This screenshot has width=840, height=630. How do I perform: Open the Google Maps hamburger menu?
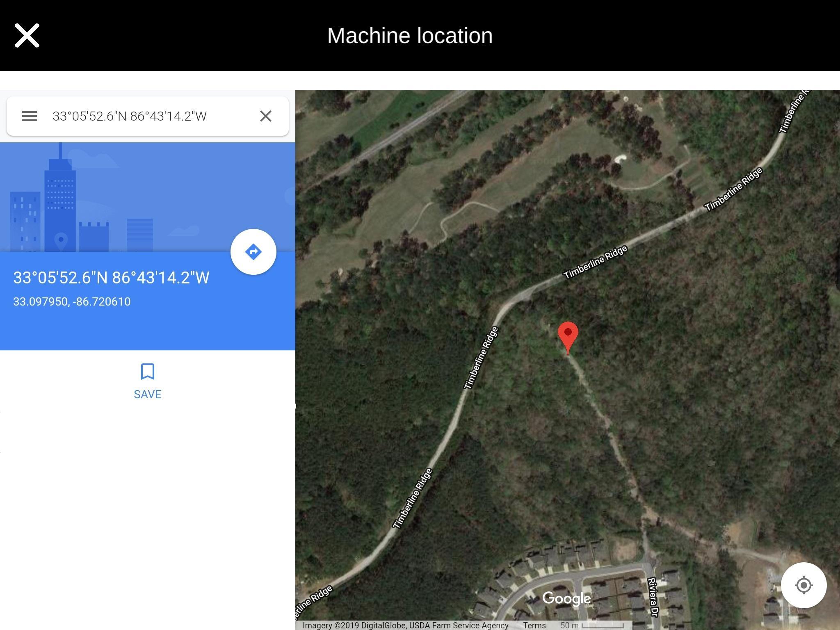[x=30, y=116]
